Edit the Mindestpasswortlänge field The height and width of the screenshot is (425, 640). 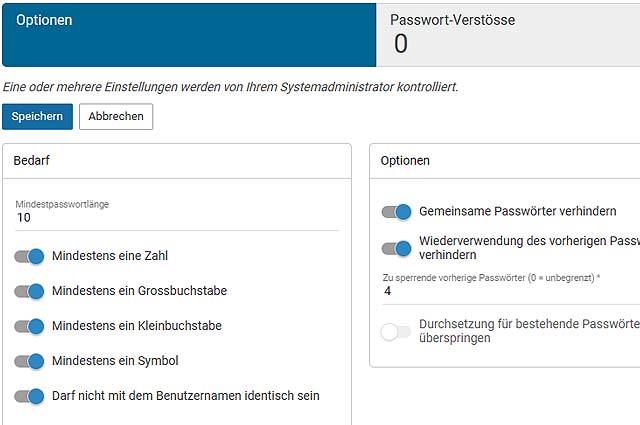(177, 218)
